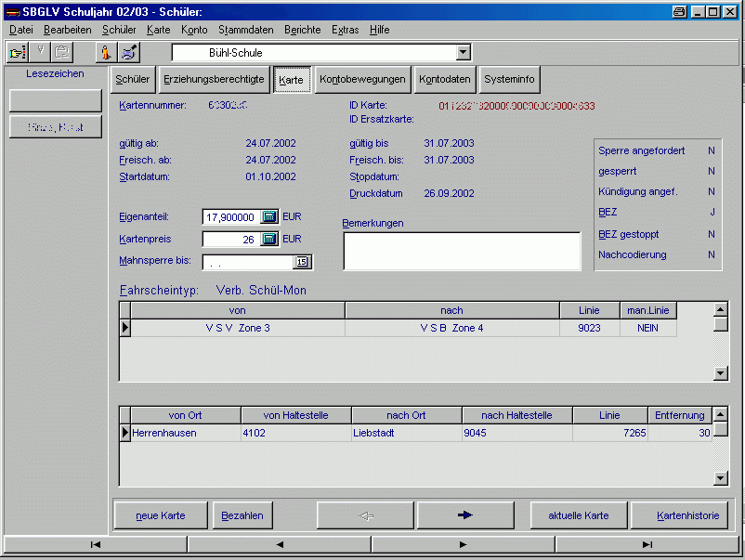
Task: Open the Stammdaten menu
Action: pos(245,30)
